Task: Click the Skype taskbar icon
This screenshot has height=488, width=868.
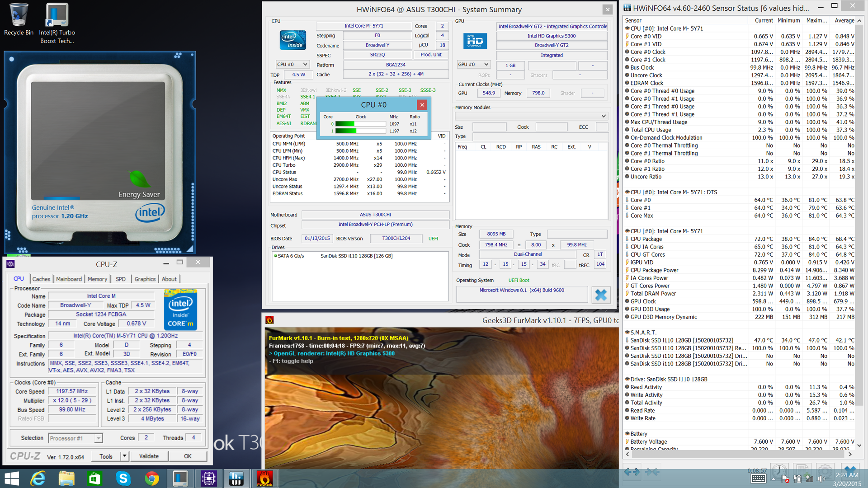Action: coord(123,478)
